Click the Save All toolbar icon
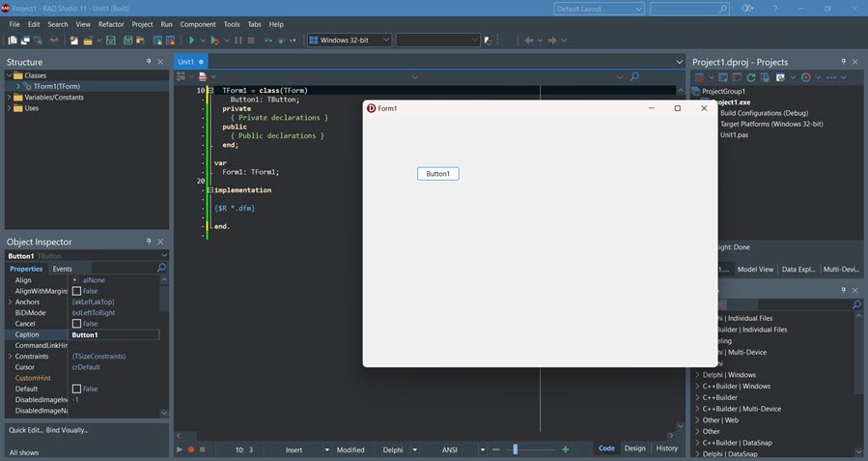Viewport: 868px width, 461px height. [x=127, y=40]
